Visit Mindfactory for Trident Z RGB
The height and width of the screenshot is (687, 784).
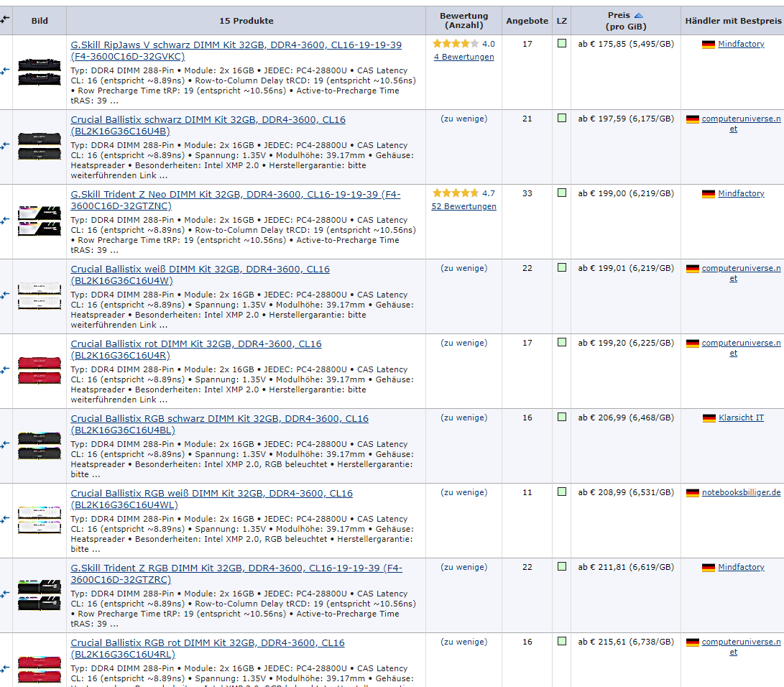click(x=741, y=567)
